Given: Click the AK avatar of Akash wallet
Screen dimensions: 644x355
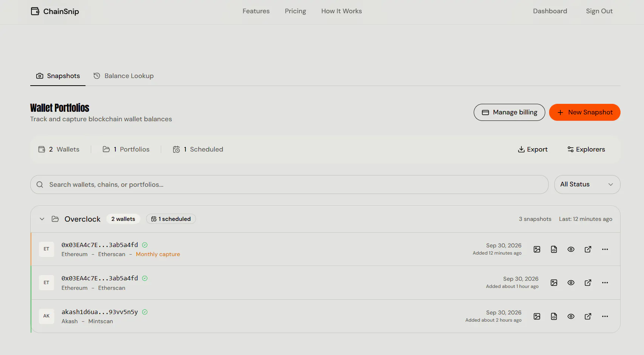Looking at the screenshot, I should [x=47, y=316].
